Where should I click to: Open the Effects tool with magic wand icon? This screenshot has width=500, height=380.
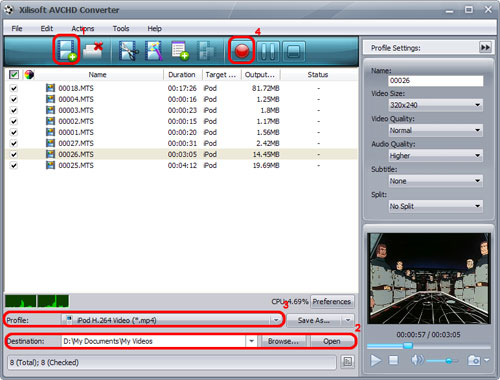[153, 51]
